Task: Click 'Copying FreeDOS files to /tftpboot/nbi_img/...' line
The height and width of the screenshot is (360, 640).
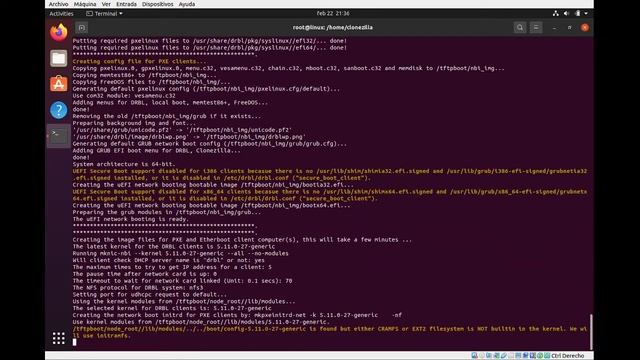Action: click(x=151, y=82)
